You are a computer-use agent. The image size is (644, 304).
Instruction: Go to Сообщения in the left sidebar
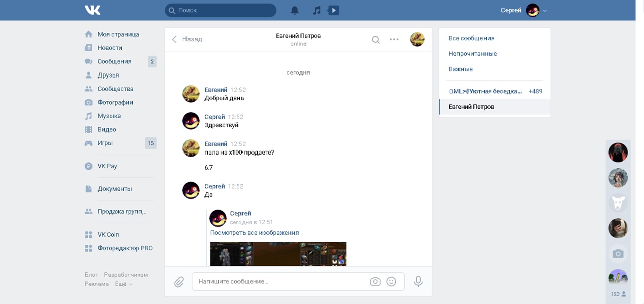click(x=114, y=61)
